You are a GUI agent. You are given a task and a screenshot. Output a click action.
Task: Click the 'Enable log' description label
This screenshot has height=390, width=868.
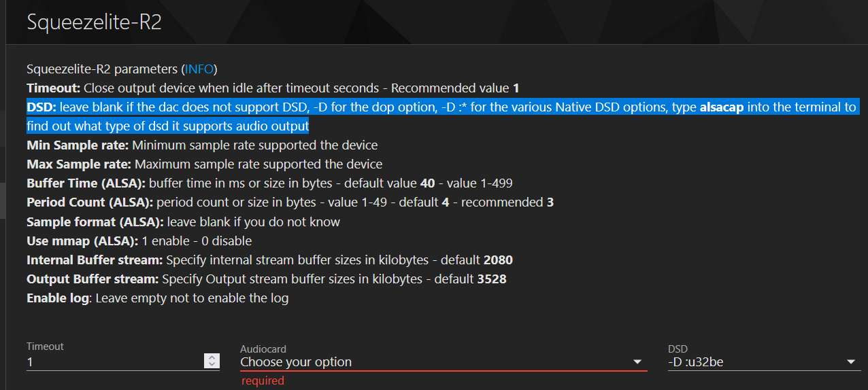pyautogui.click(x=58, y=298)
